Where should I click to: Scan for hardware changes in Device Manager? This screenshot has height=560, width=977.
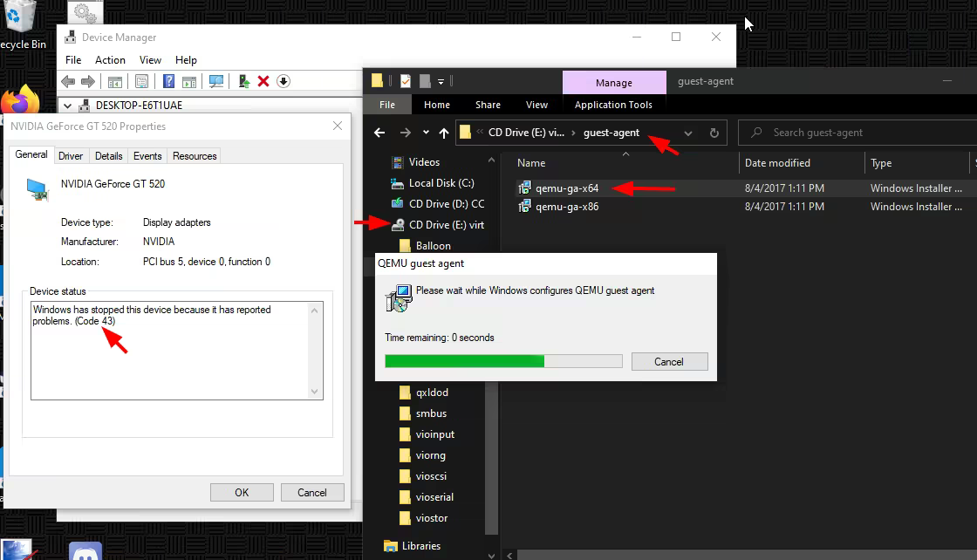pos(216,82)
